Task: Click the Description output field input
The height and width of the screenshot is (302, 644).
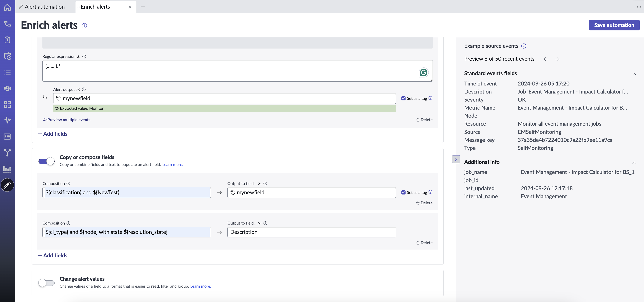Action: pyautogui.click(x=312, y=232)
